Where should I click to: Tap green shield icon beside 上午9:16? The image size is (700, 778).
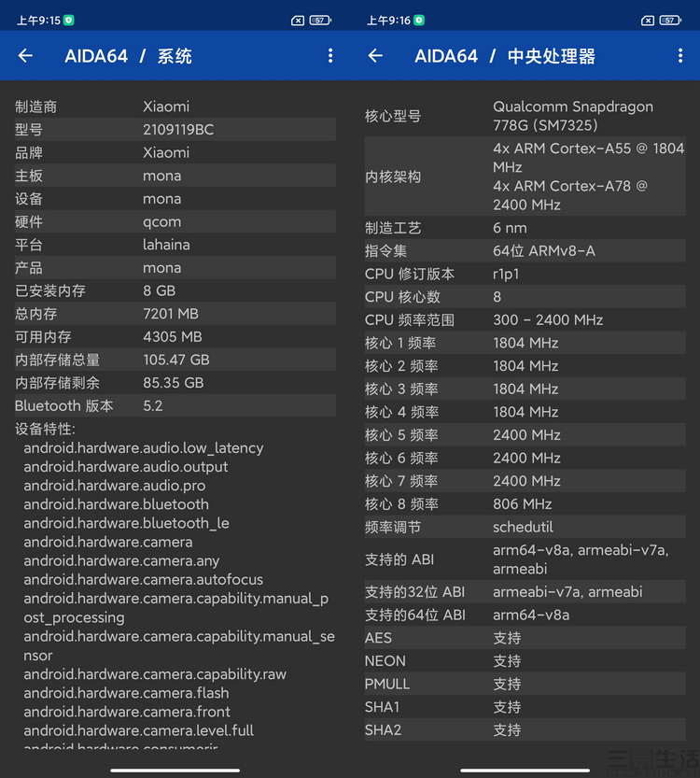coord(419,21)
